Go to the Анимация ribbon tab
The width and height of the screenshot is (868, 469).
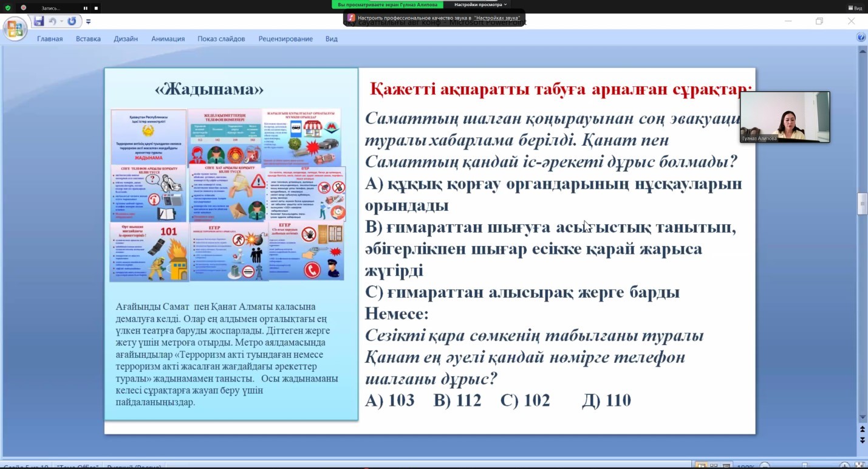168,39
